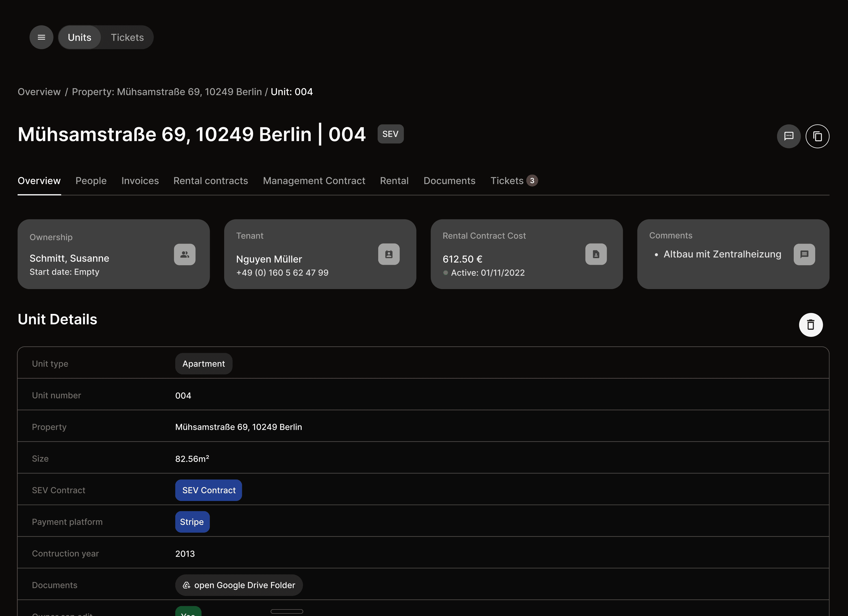The image size is (848, 616).
Task: Click the document icon on Rental Contract Cost card
Action: pyautogui.click(x=596, y=254)
